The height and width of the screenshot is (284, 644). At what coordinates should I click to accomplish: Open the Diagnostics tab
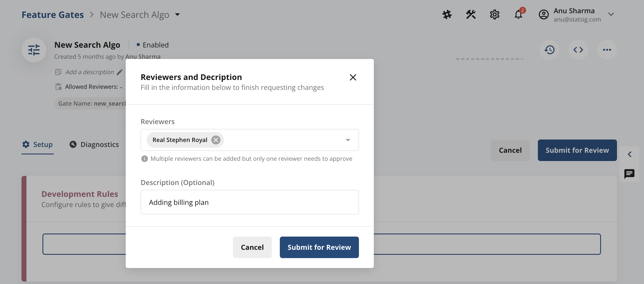[x=94, y=144]
